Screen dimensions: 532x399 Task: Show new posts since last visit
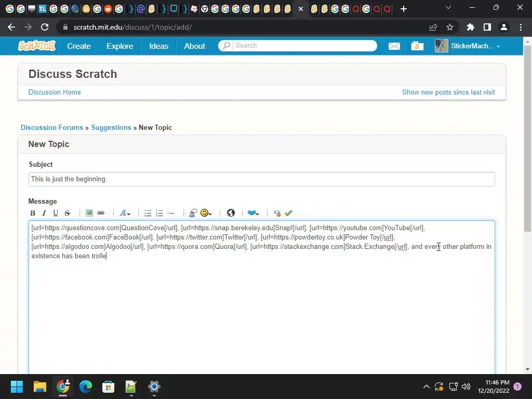(448, 92)
